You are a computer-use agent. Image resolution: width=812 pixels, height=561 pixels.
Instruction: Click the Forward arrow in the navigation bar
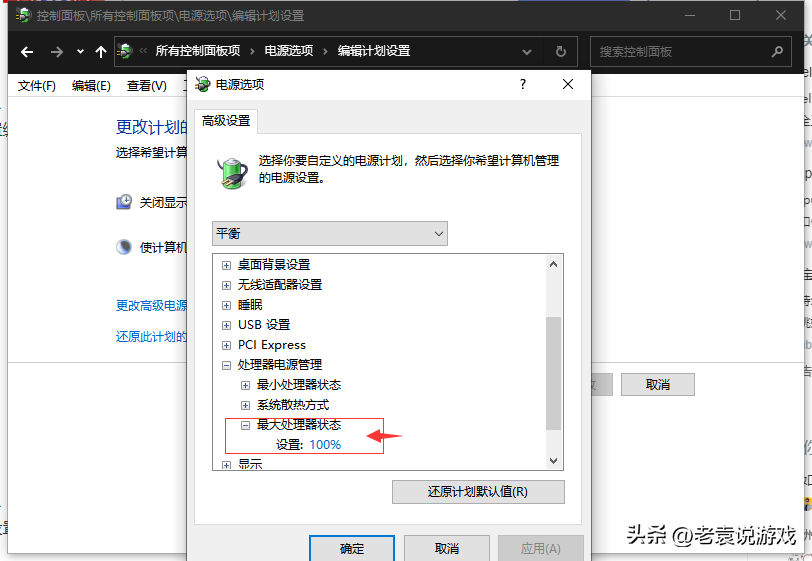tap(56, 52)
